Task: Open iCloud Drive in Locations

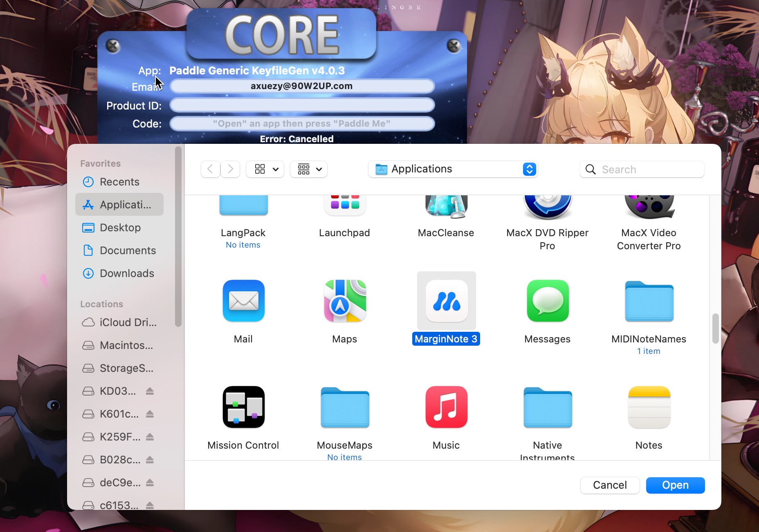Action: pos(128,322)
